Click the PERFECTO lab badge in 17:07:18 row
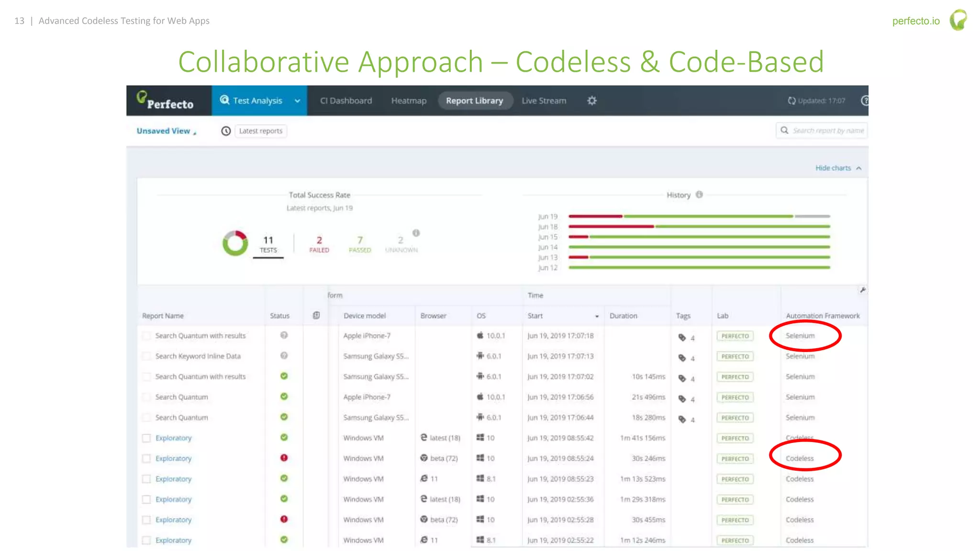 735,336
